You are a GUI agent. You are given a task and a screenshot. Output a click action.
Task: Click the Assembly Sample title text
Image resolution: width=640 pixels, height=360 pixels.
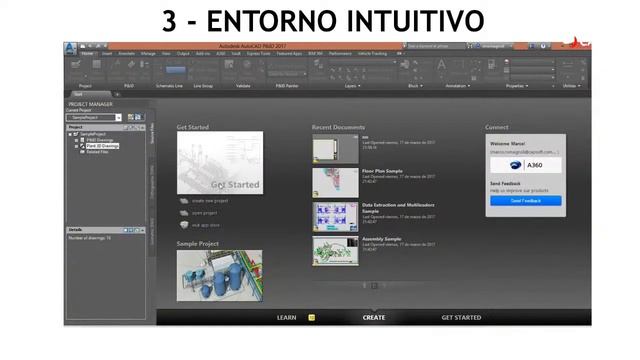point(382,239)
